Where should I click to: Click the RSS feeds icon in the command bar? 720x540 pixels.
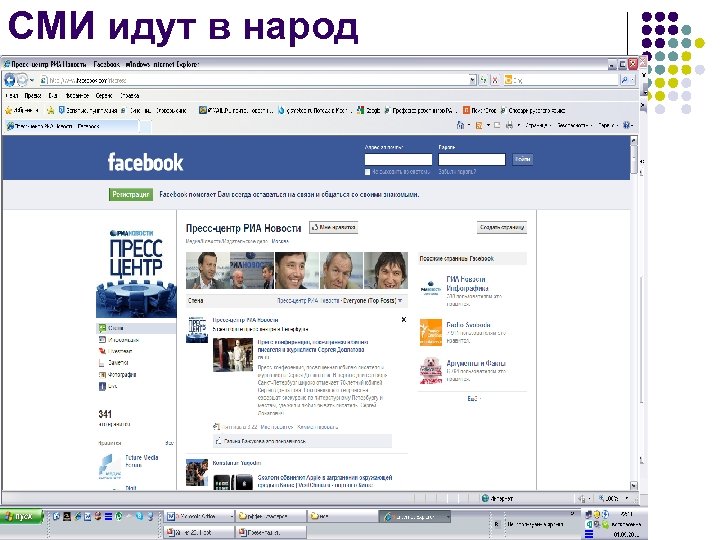[x=479, y=125]
